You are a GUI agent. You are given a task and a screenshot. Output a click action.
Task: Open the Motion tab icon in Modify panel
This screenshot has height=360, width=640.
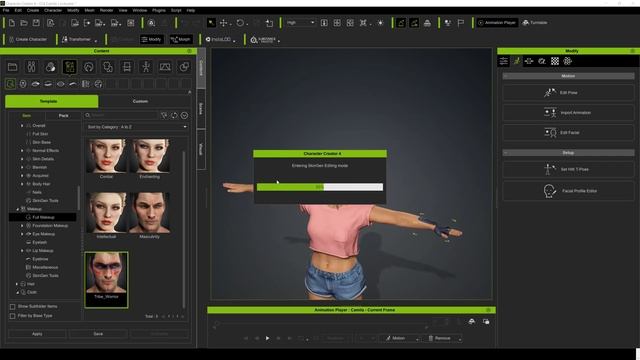tap(516, 61)
